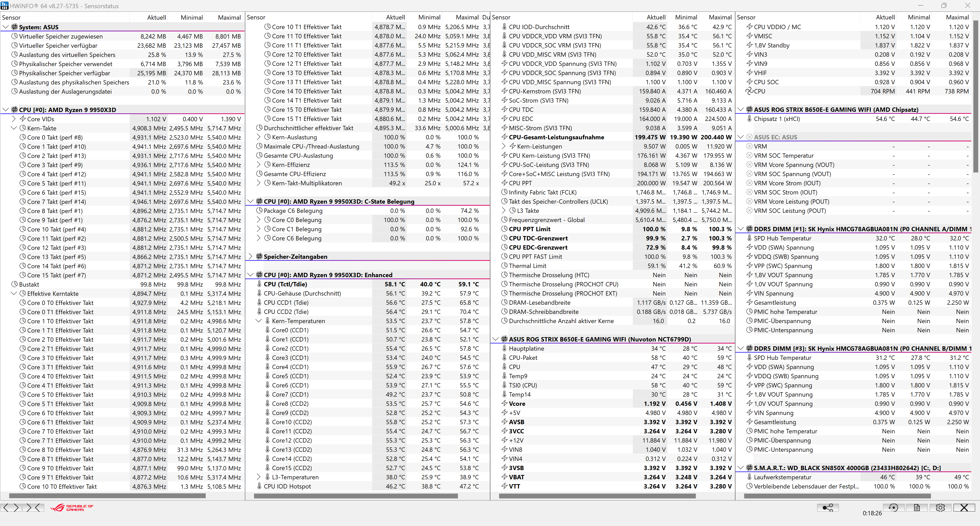Click circle icon beside Thermal Limit

pos(504,265)
